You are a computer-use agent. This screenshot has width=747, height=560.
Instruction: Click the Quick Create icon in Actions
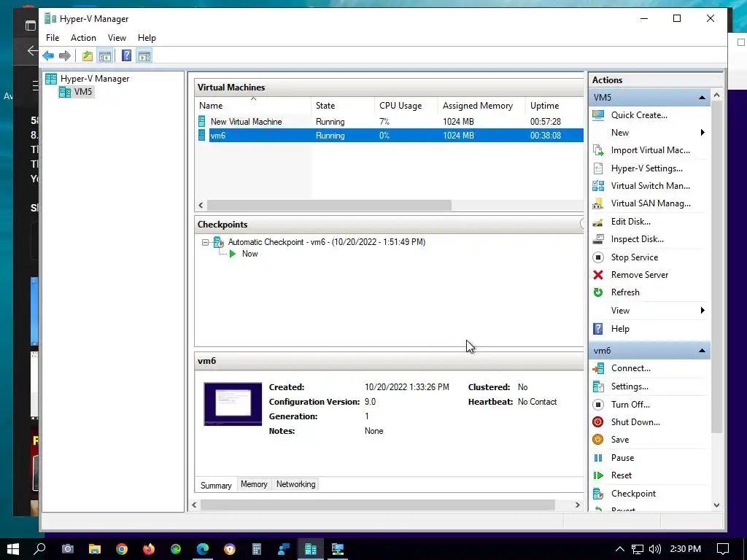pyautogui.click(x=598, y=115)
